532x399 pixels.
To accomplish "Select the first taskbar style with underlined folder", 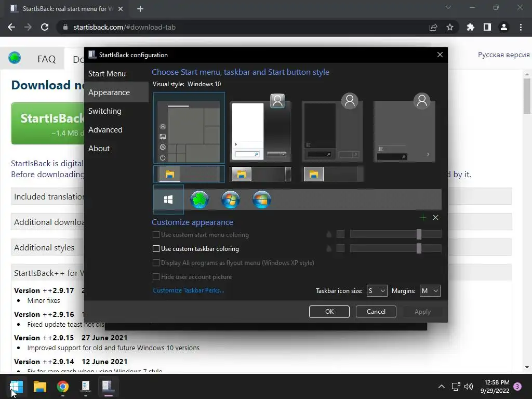I will tap(189, 174).
